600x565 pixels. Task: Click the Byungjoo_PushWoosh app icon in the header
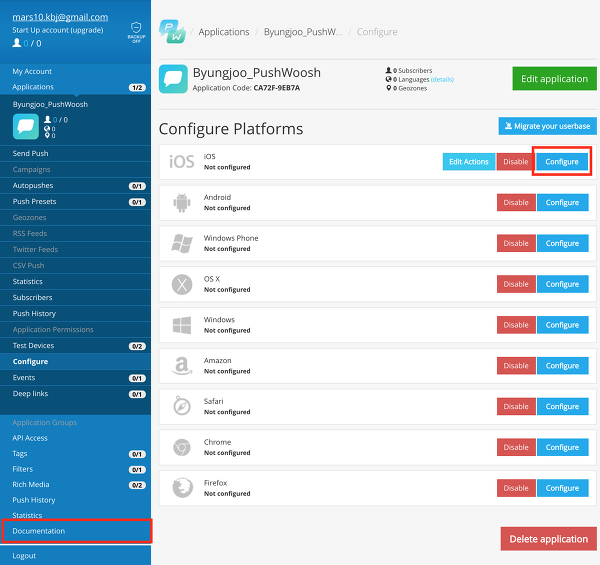point(173,79)
